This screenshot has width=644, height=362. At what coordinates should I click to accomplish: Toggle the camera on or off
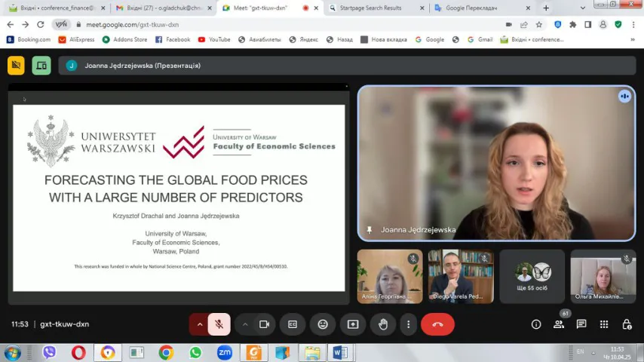click(264, 324)
